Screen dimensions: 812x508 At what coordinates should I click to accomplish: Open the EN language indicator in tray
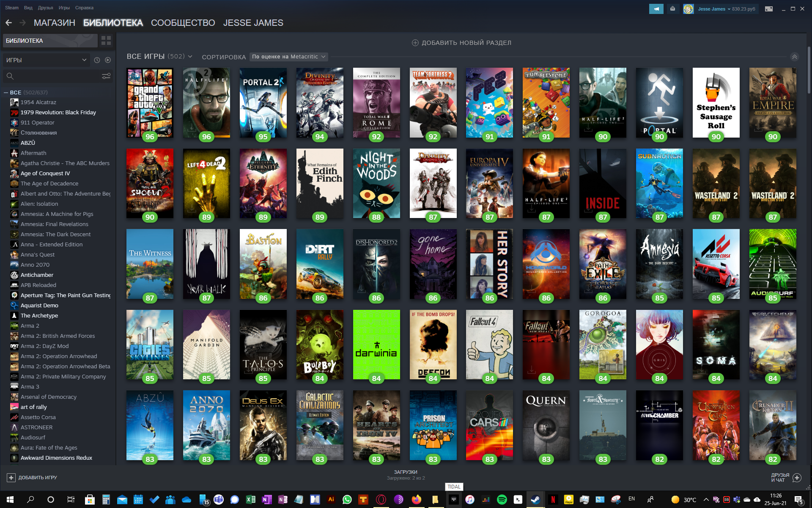click(632, 499)
